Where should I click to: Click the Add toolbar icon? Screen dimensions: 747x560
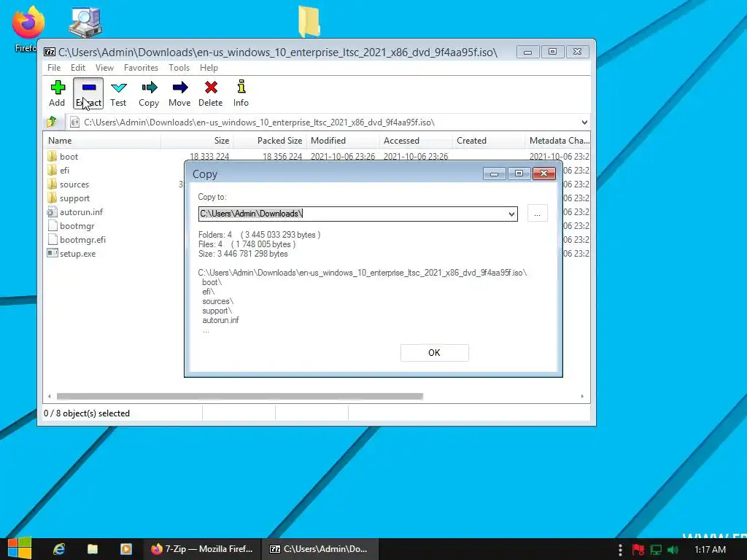(58, 87)
